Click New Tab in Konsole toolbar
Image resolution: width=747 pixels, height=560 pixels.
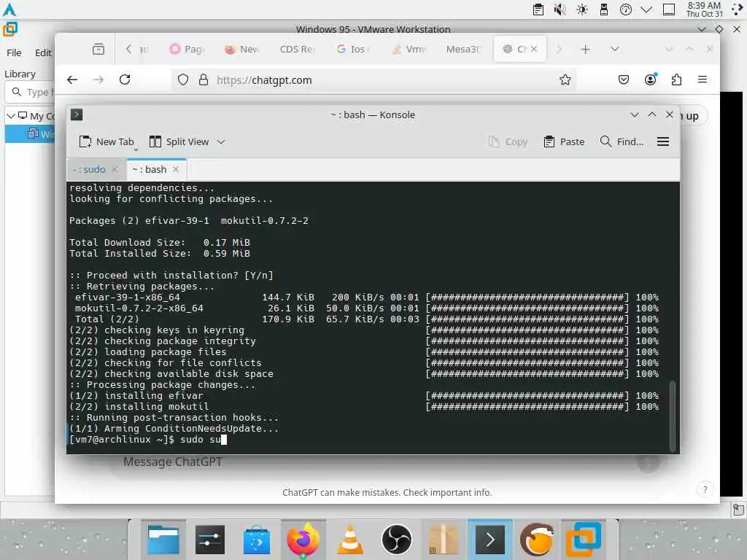[x=106, y=141]
